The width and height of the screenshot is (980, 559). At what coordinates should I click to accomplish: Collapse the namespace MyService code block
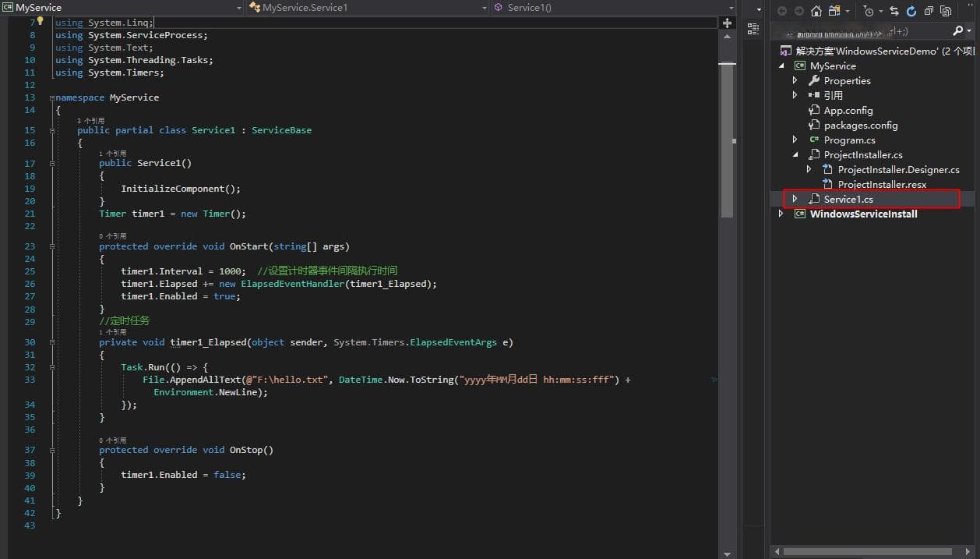[51, 98]
